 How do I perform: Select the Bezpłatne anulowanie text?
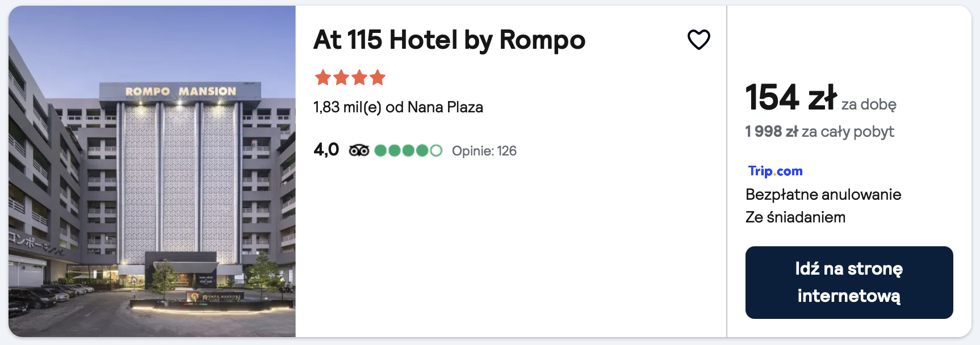[823, 195]
